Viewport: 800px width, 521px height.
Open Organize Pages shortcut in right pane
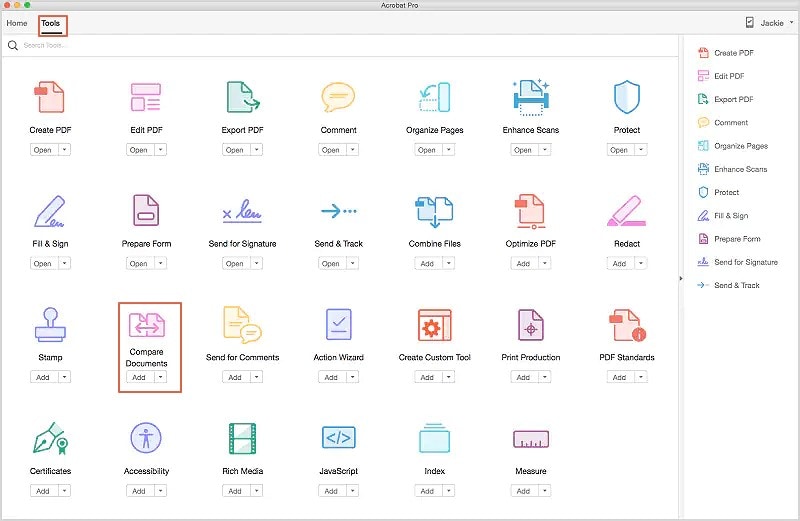(732, 146)
